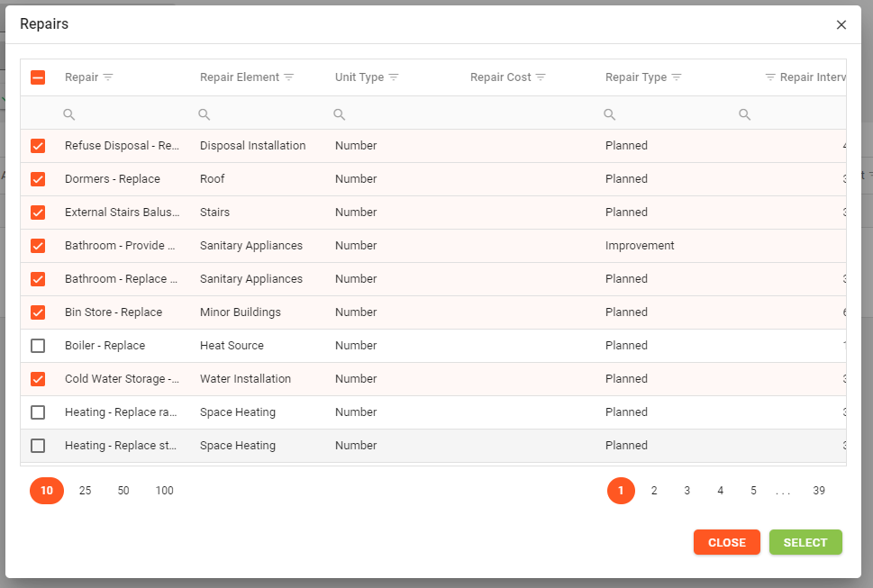The width and height of the screenshot is (873, 588).
Task: Open the filter icon beside Repair column
Action: 108,77
